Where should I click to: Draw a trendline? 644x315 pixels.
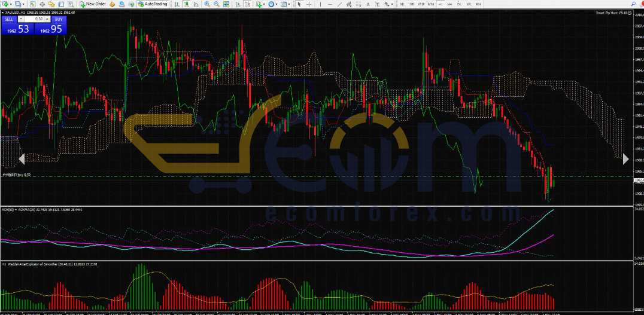340,4
